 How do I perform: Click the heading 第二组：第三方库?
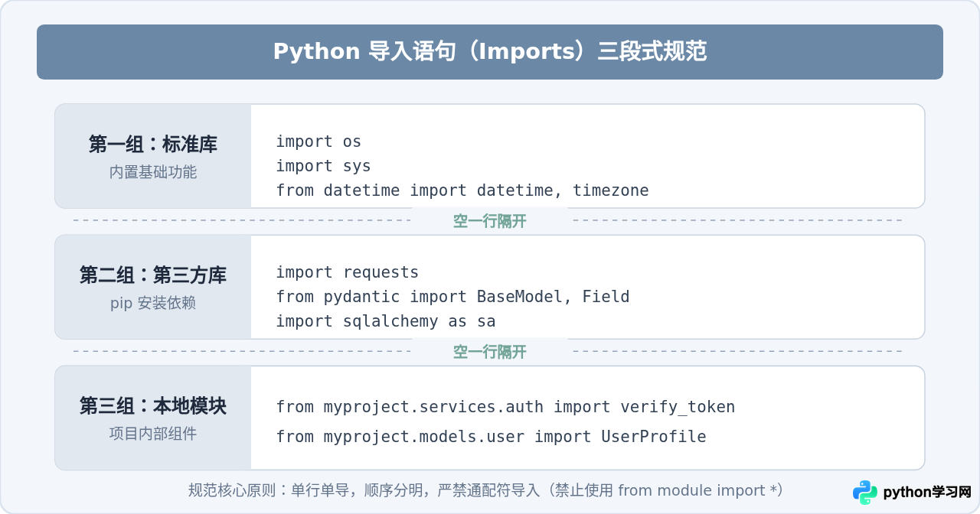point(153,275)
